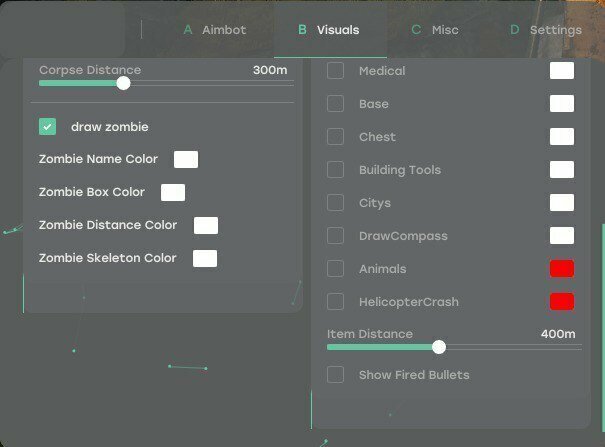The height and width of the screenshot is (447, 605).
Task: Click the Corpse Distance slider handle
Action: (123, 83)
